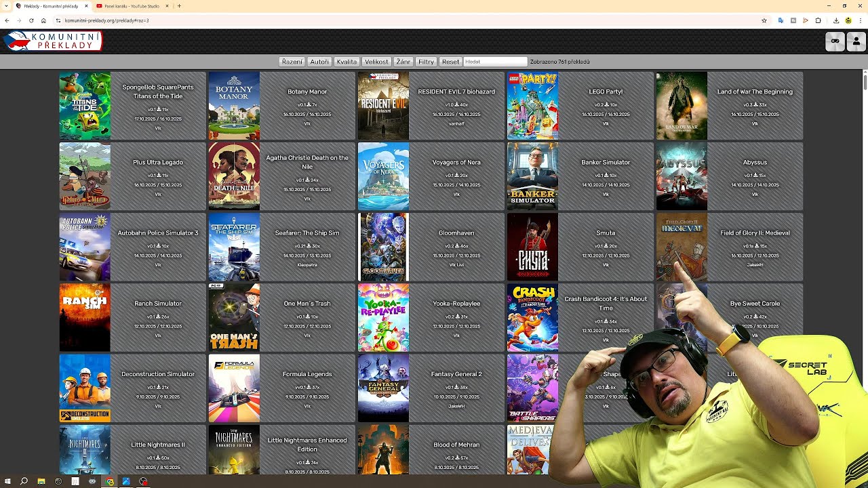Expand the Řazení sorting dropdown
This screenshot has width=868, height=488.
click(292, 62)
